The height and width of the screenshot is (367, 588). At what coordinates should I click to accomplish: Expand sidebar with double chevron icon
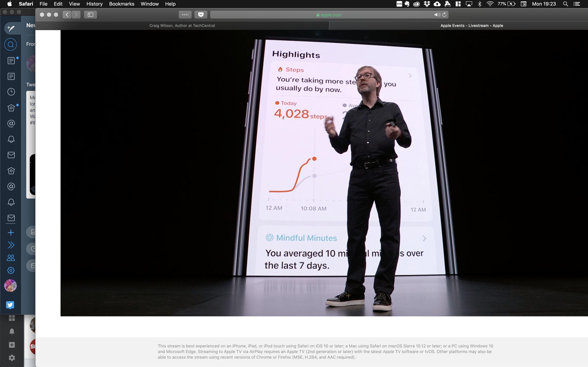tap(11, 245)
